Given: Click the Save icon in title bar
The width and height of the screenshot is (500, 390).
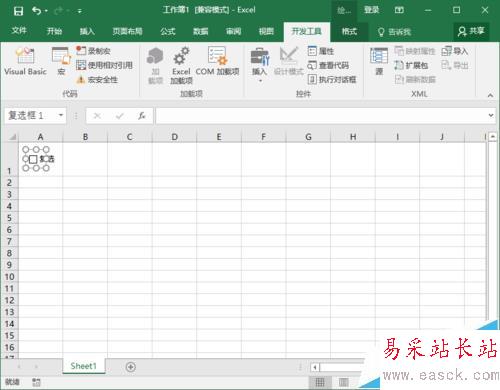Looking at the screenshot, I should [18, 11].
